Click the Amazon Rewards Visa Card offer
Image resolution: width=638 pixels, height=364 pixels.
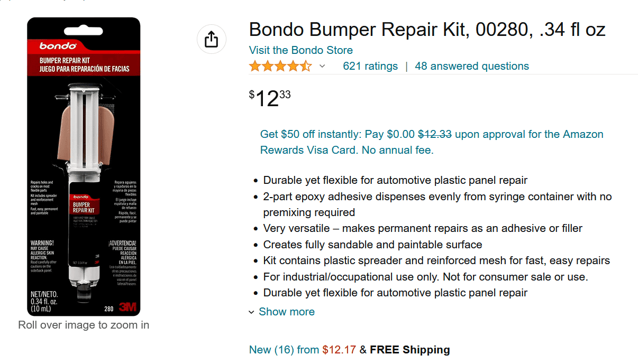(431, 142)
